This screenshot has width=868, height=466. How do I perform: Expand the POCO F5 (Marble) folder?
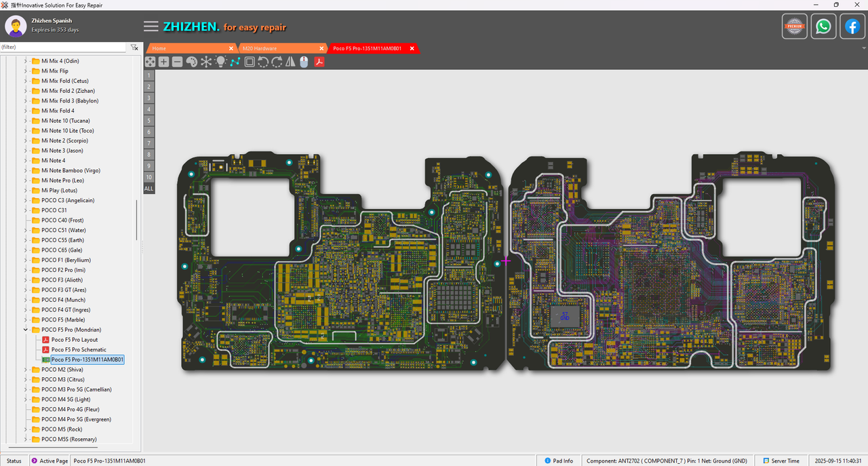point(26,319)
